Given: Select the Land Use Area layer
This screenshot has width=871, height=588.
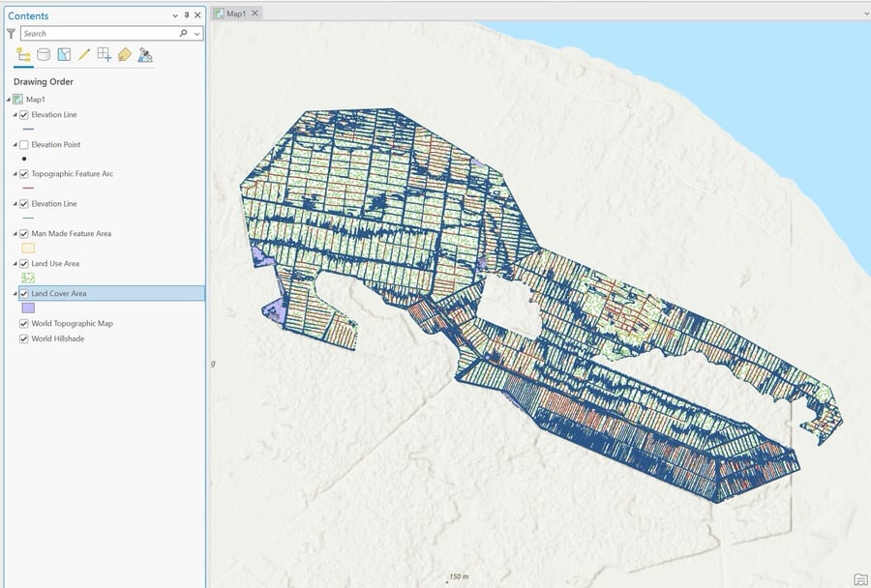Looking at the screenshot, I should click(55, 263).
